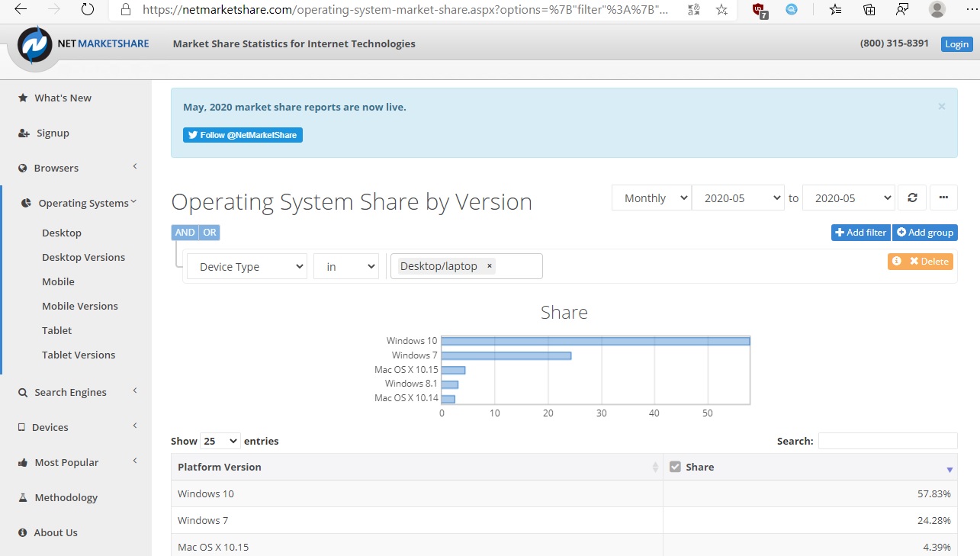Click the Add filter button
The image size is (980, 556).
coord(861,233)
